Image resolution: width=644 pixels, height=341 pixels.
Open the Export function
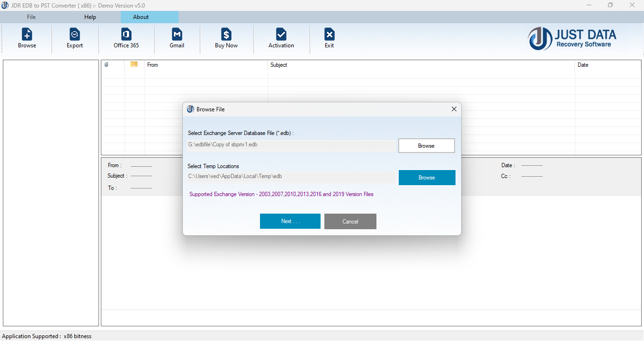(74, 38)
